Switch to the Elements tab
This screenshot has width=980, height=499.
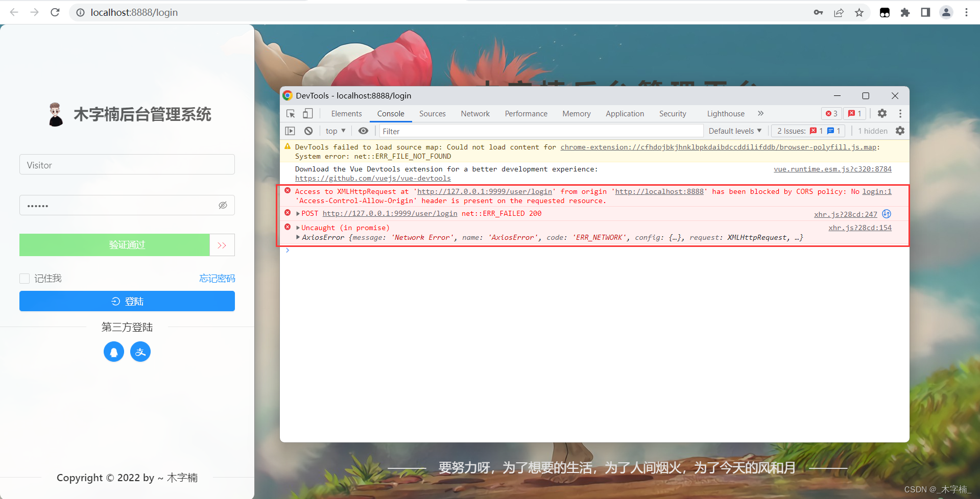(346, 113)
